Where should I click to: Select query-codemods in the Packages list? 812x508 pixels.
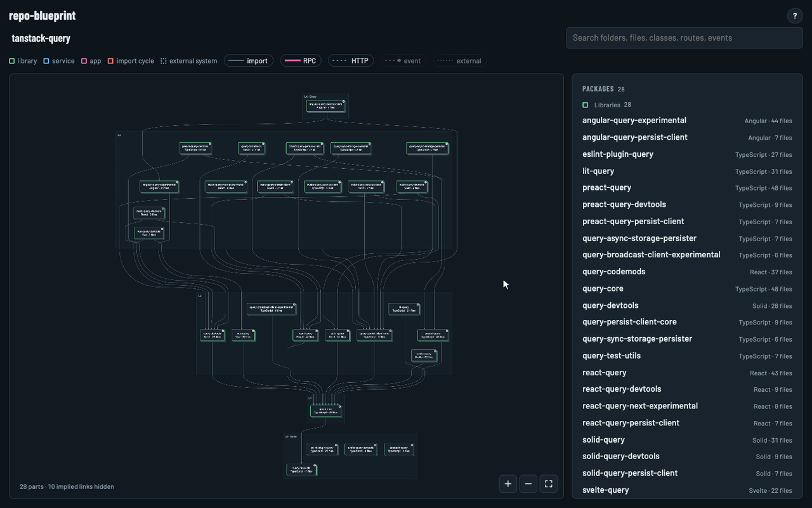click(687, 272)
